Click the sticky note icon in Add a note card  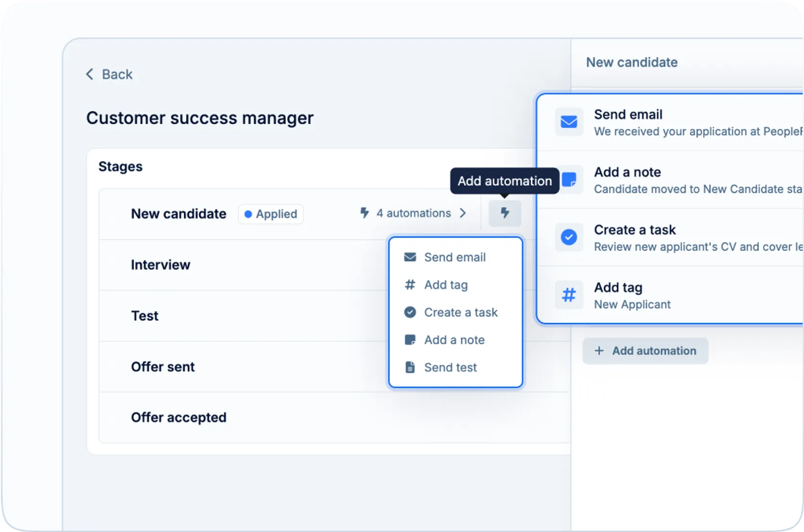(569, 180)
